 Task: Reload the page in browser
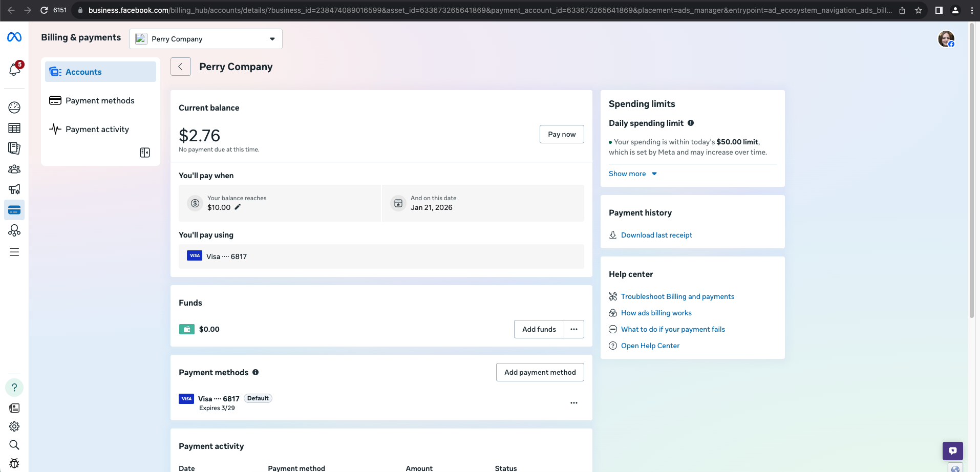(44, 10)
